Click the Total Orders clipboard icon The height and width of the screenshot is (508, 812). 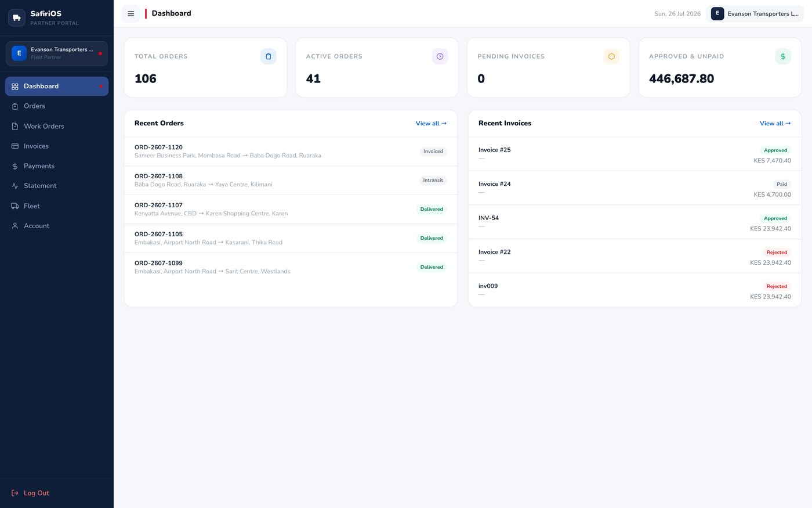(269, 56)
